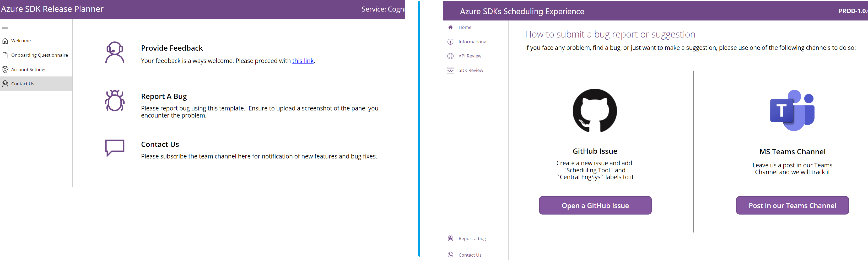Viewport: 868px width, 260px height.
Task: Click the Provide Feedback headset icon
Action: (115, 53)
